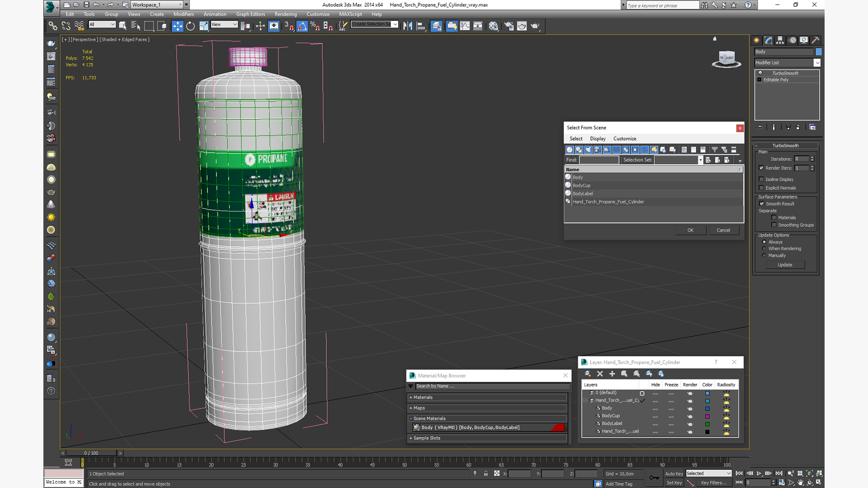Enable Separate by Smoothing Groups checkbox
The width and height of the screenshot is (868, 488).
[x=774, y=225]
